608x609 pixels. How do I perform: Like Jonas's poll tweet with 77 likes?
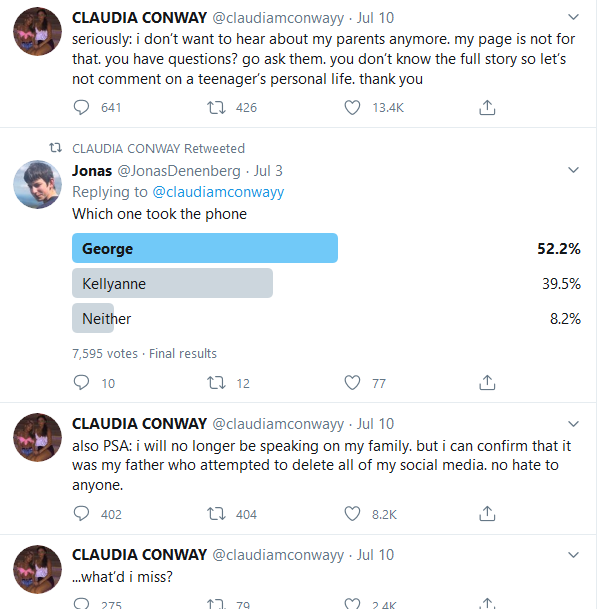(352, 382)
